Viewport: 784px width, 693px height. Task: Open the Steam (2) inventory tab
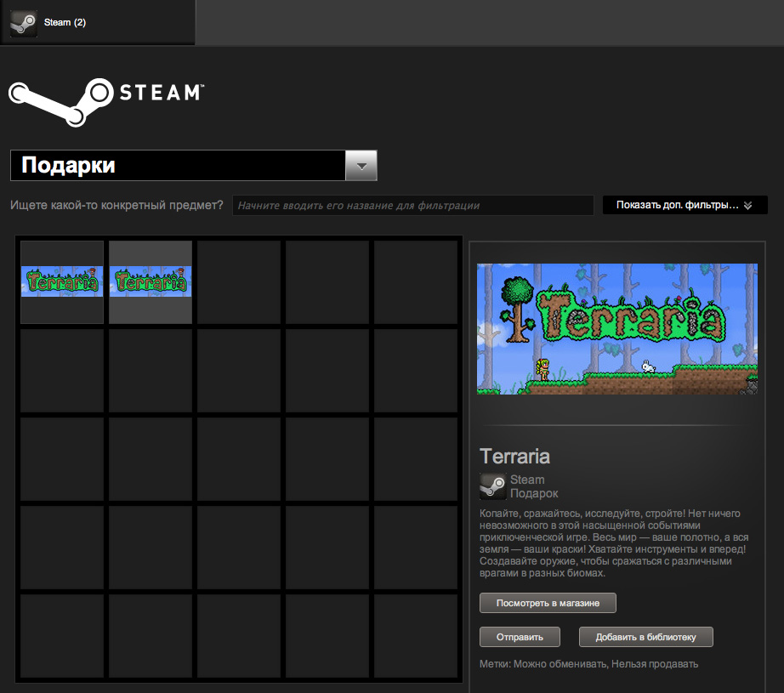[98, 22]
